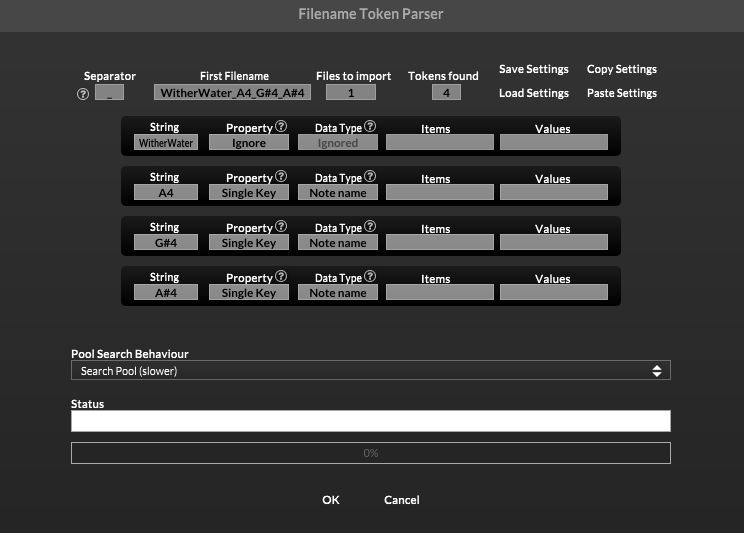This screenshot has width=744, height=533.
Task: Click Property help icon in the WitherWater row
Action: click(x=281, y=127)
